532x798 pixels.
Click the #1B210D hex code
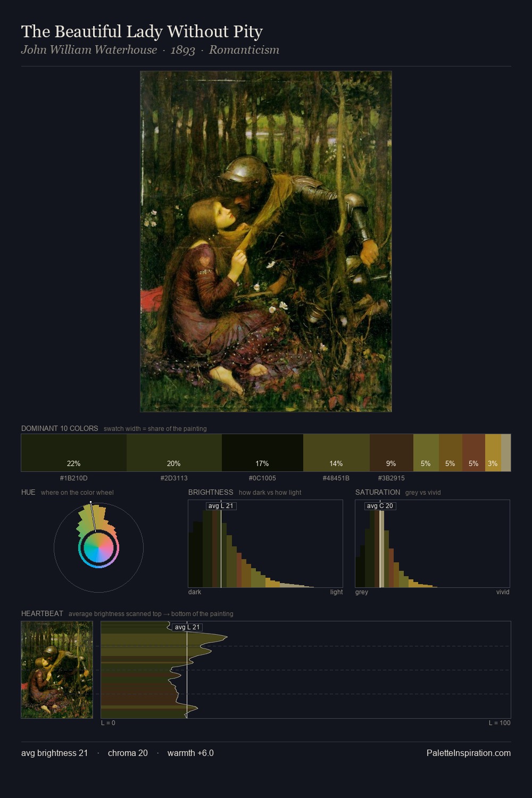point(73,478)
